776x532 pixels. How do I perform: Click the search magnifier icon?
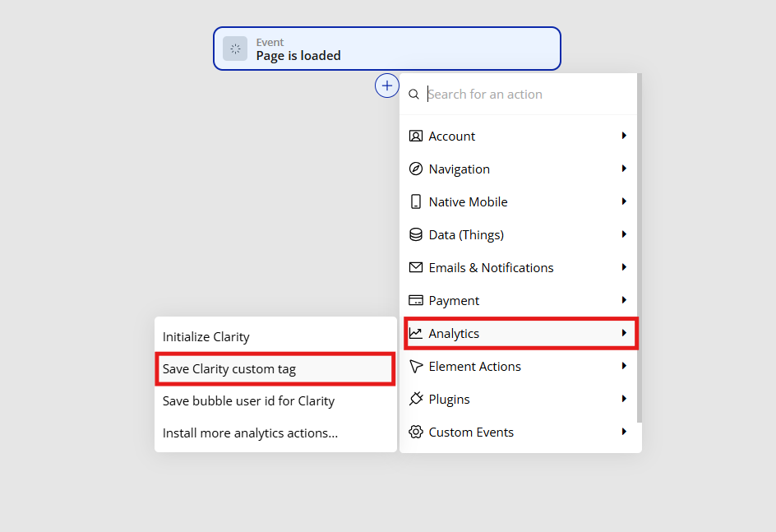[x=413, y=94]
